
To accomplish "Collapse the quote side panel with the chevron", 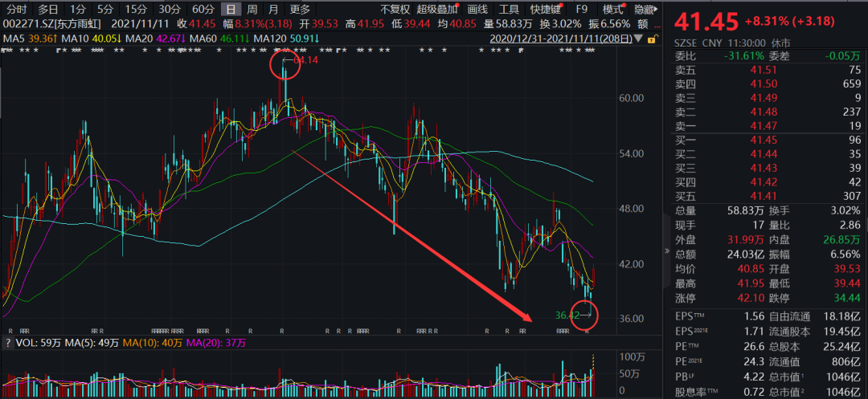I will pyautogui.click(x=665, y=250).
